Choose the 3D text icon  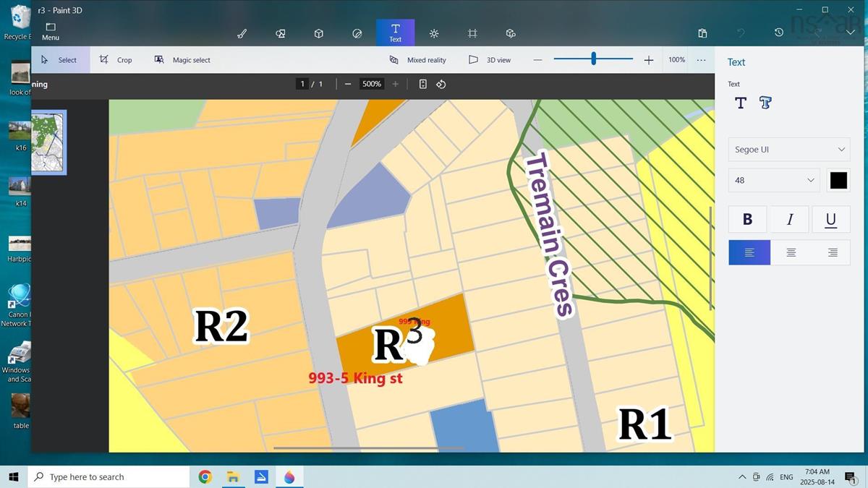click(765, 103)
